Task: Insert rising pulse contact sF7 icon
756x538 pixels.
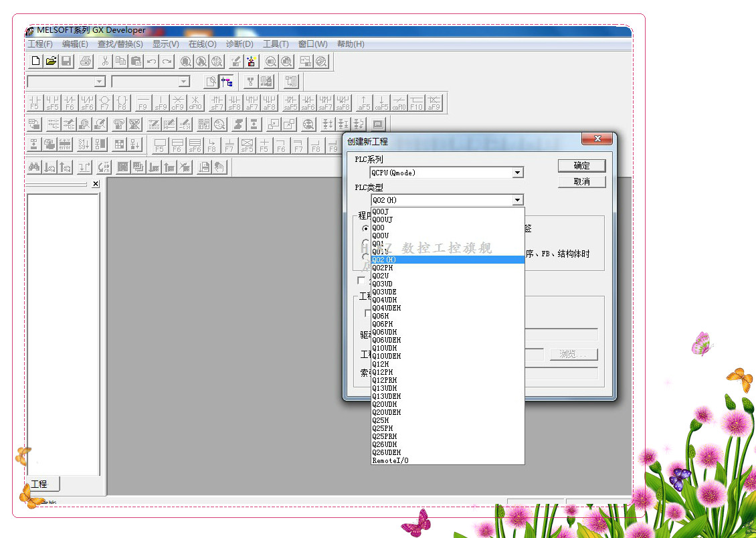Action: 217,102
